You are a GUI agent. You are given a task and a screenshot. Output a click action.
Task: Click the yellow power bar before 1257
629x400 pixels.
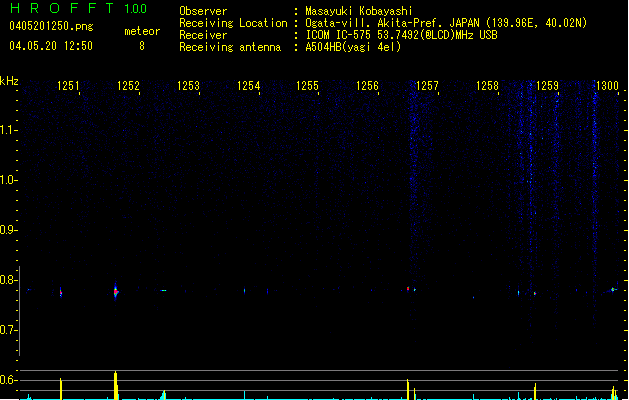(x=408, y=389)
